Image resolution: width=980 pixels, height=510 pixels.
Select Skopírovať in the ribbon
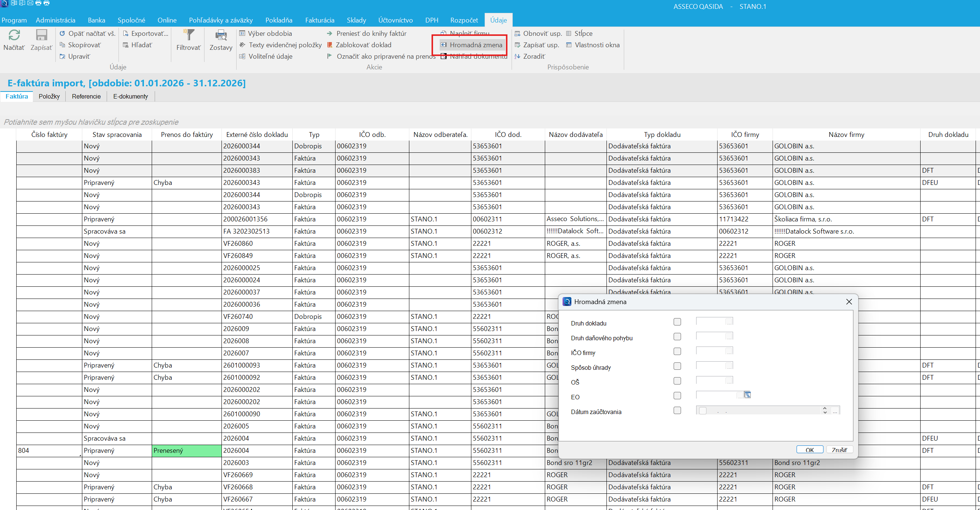coord(80,45)
